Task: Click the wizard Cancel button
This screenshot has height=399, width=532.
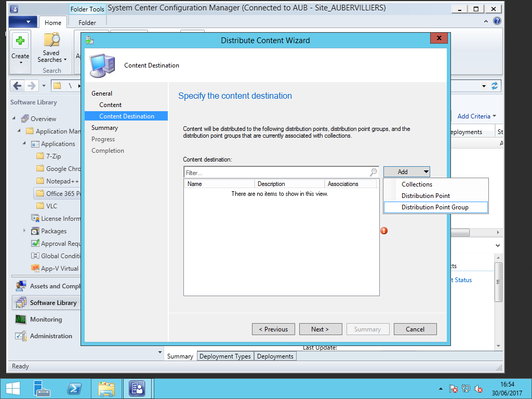Action: pyautogui.click(x=415, y=329)
